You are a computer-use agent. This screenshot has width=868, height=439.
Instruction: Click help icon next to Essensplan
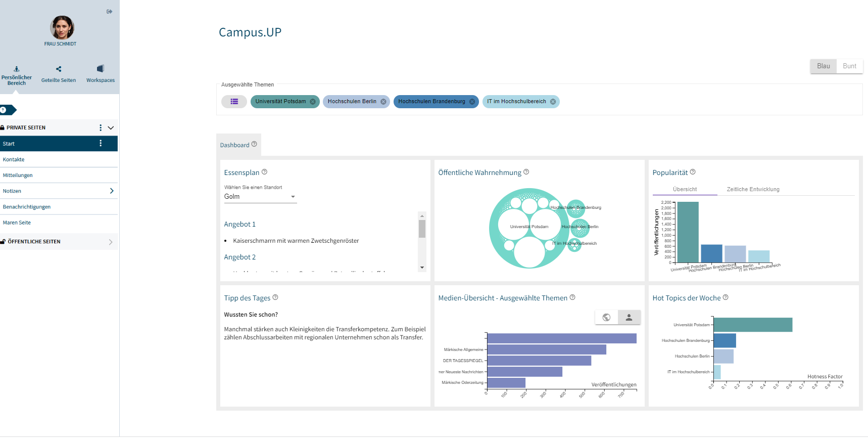pos(264,172)
